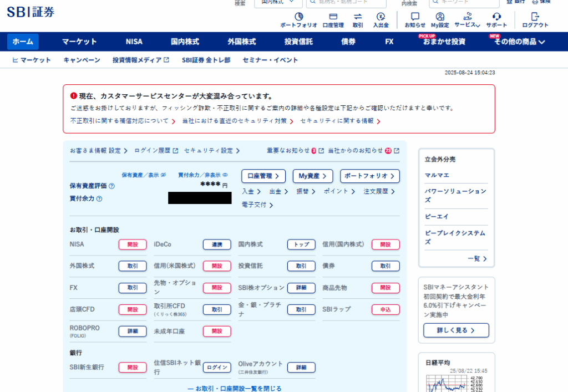
Task: Switch to the NISA tab
Action: 134,42
